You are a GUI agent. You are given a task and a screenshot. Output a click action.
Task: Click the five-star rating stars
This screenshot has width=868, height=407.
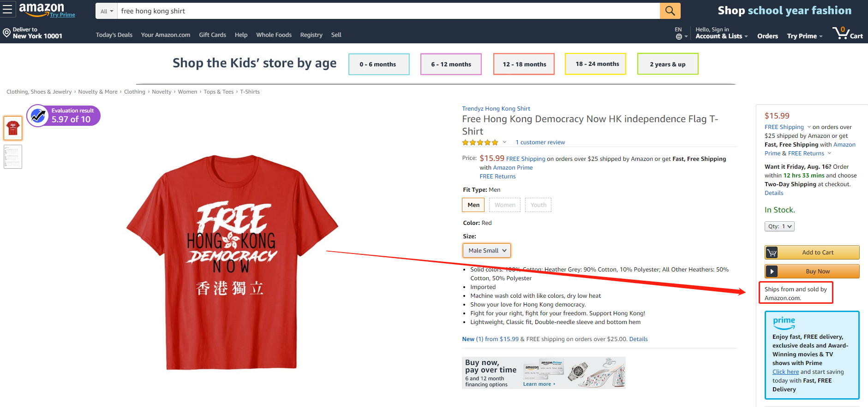click(x=480, y=142)
